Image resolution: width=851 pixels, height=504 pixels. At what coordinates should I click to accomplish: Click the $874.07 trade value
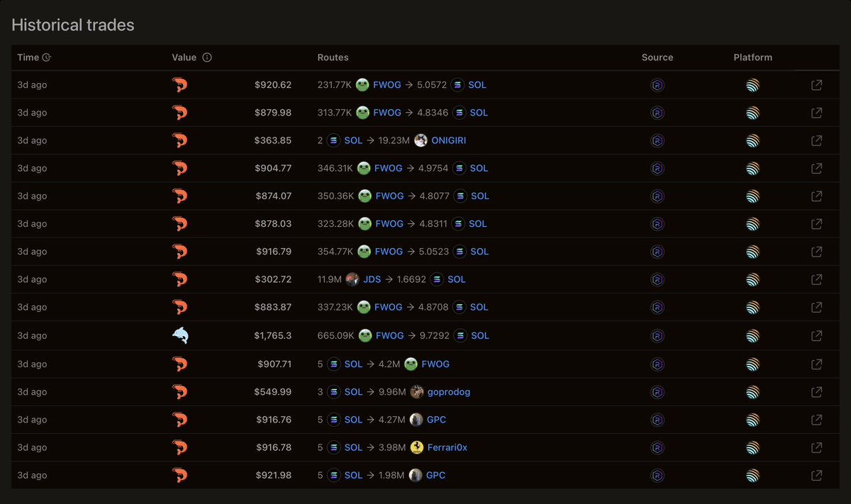click(x=273, y=196)
